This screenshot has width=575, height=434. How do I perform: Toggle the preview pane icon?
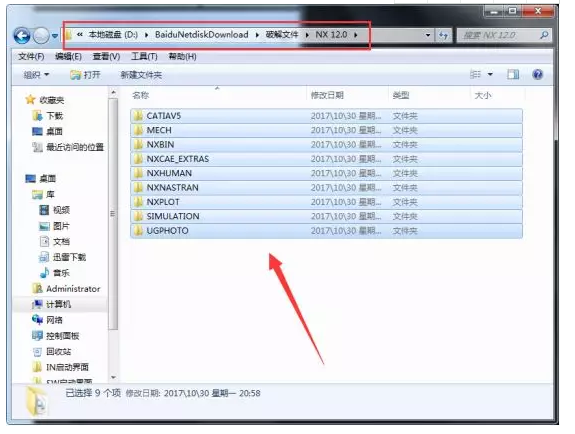(513, 74)
